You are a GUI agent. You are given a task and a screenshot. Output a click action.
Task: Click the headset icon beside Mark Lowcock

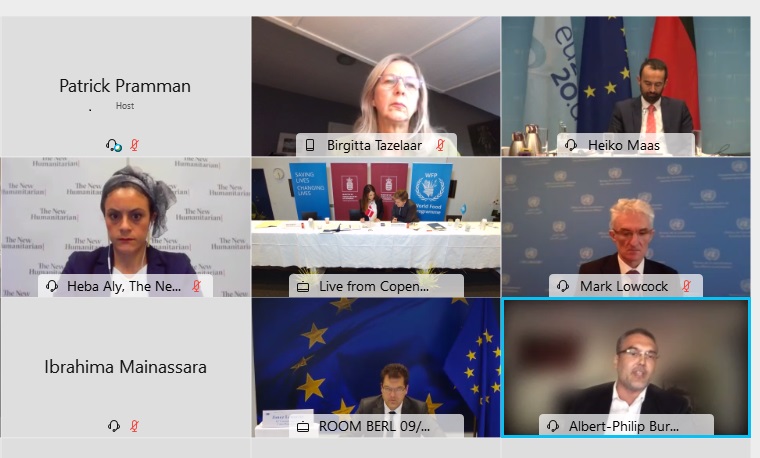563,286
